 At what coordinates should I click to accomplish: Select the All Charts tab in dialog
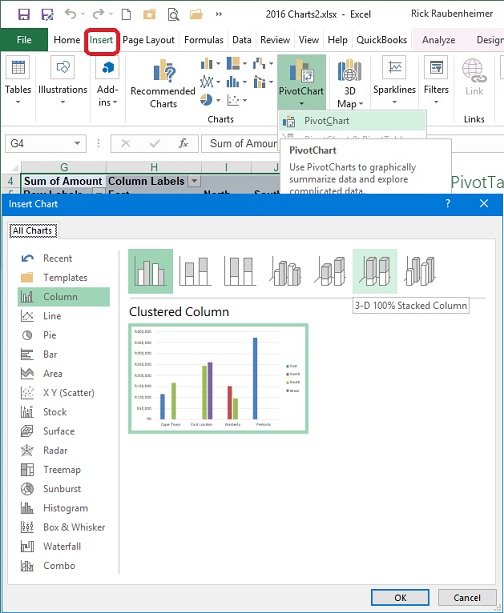(33, 231)
